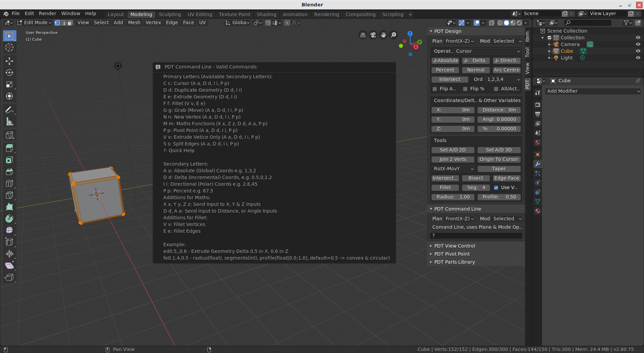
Task: Click the pan view hand icon
Action: (x=383, y=35)
